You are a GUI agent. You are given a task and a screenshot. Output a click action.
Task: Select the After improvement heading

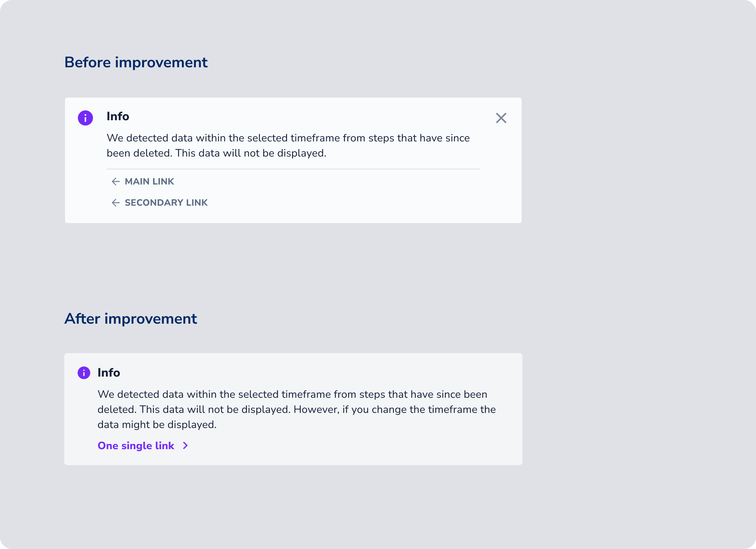tap(131, 319)
